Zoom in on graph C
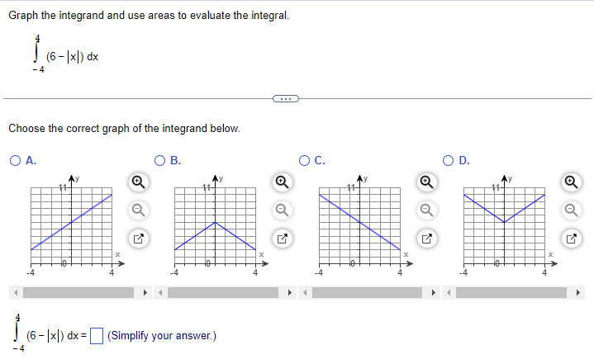The image size is (594, 364). pos(427,182)
